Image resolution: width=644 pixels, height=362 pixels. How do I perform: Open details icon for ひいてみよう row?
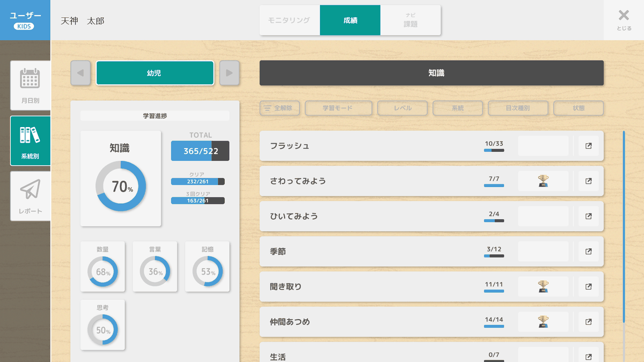pos(588,216)
